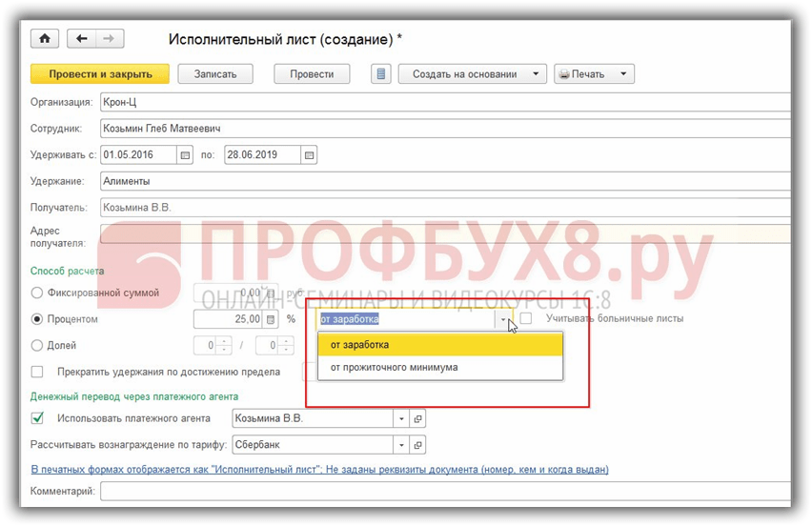Open calendar for the start date field
Image resolution: width=812 pixels, height=526 pixels.
[x=186, y=155]
